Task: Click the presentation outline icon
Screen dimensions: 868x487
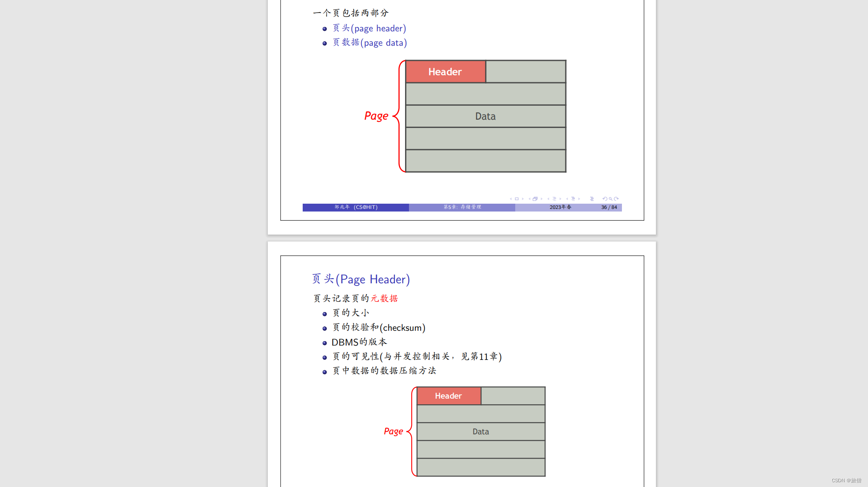Action: click(x=592, y=199)
